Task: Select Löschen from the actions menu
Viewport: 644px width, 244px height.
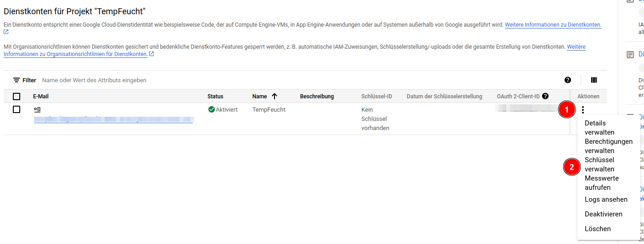Action: pyautogui.click(x=598, y=229)
